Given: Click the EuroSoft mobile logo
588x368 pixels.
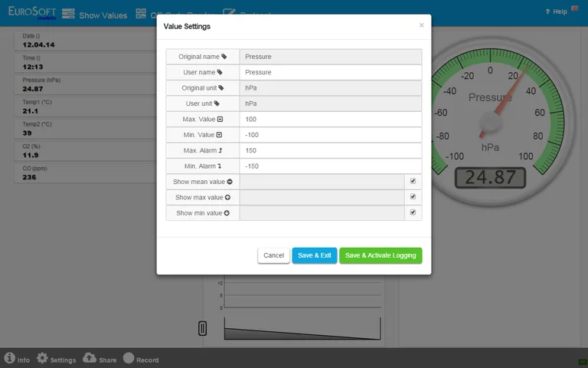Looking at the screenshot, I should (x=32, y=12).
